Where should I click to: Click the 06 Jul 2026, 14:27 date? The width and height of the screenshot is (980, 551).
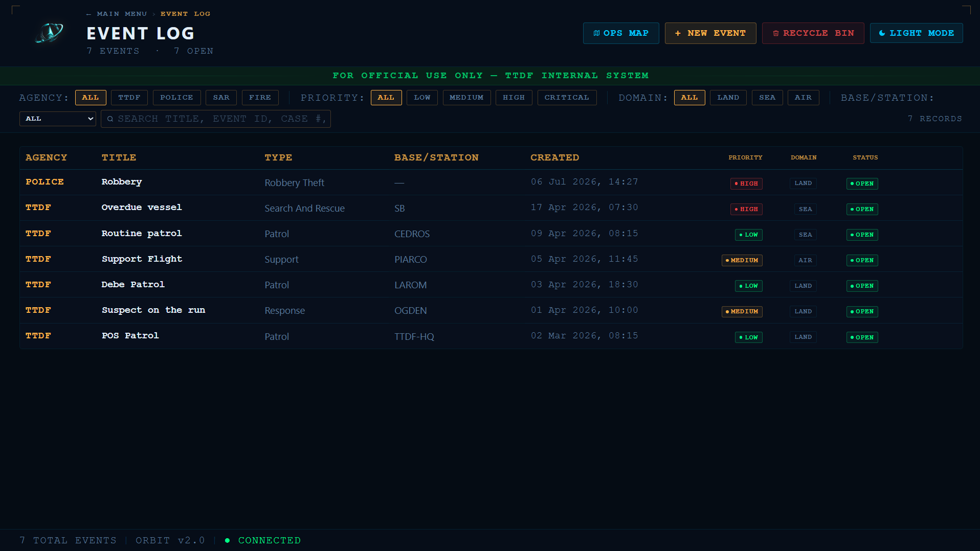(585, 182)
